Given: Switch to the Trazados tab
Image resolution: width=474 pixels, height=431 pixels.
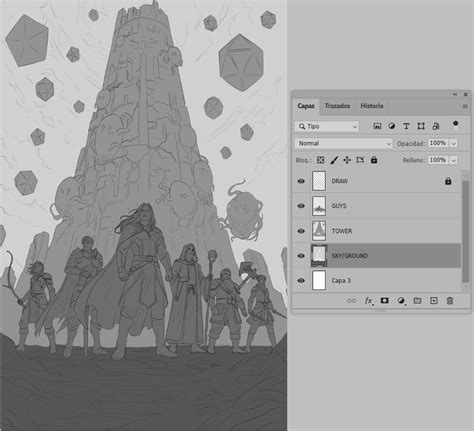Looking at the screenshot, I should pos(337,106).
